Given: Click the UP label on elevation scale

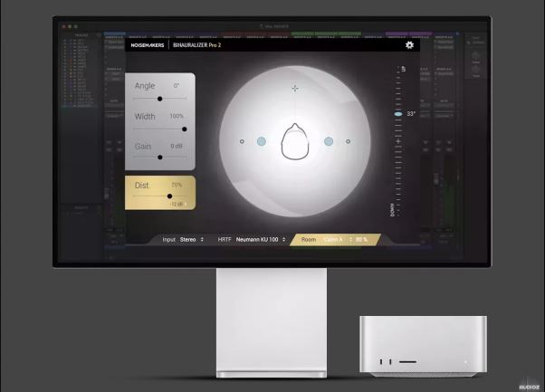Looking at the screenshot, I should (403, 69).
